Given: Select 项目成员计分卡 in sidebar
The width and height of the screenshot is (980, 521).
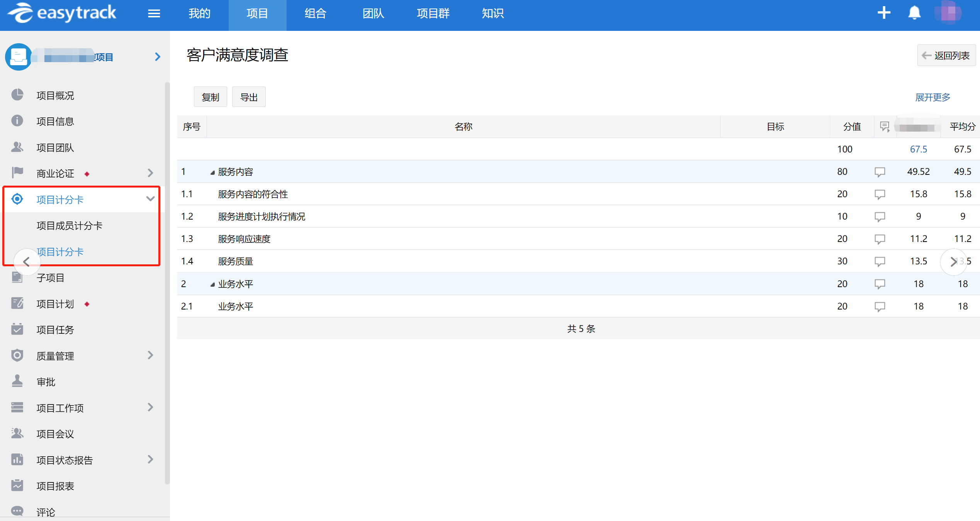Looking at the screenshot, I should click(x=70, y=226).
